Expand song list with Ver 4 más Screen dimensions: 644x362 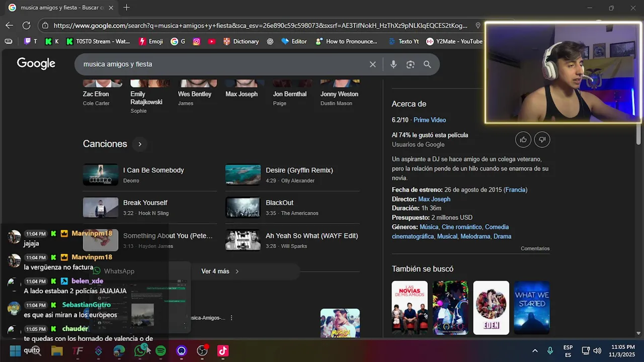click(x=220, y=271)
